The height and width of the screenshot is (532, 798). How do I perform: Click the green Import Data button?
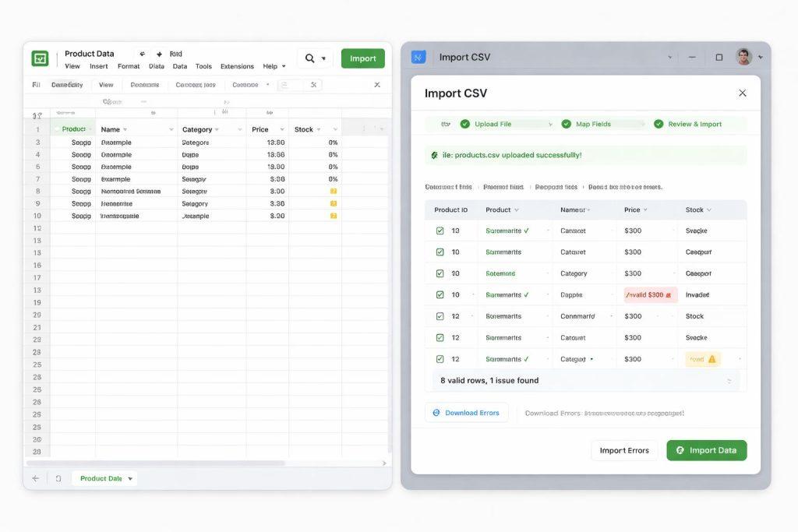point(706,450)
